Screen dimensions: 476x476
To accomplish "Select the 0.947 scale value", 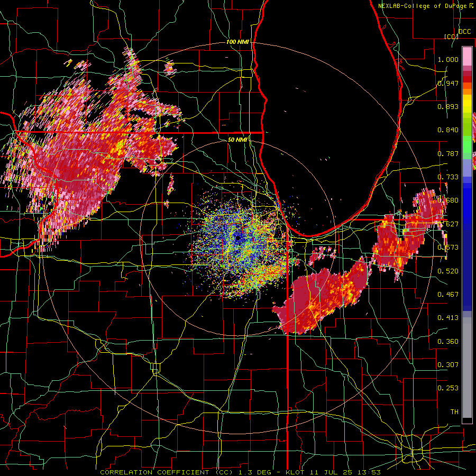I will [448, 83].
